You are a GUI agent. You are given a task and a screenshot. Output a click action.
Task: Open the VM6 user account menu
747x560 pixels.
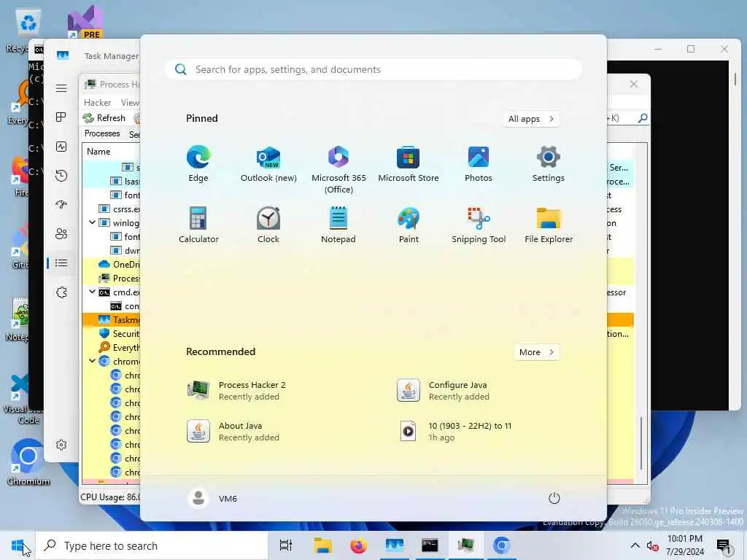212,498
